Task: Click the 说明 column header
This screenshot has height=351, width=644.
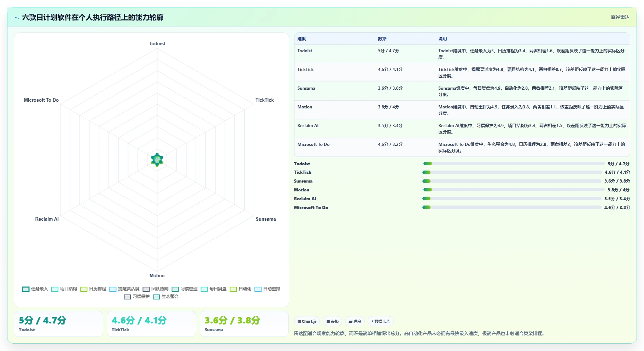Action: pyautogui.click(x=443, y=39)
